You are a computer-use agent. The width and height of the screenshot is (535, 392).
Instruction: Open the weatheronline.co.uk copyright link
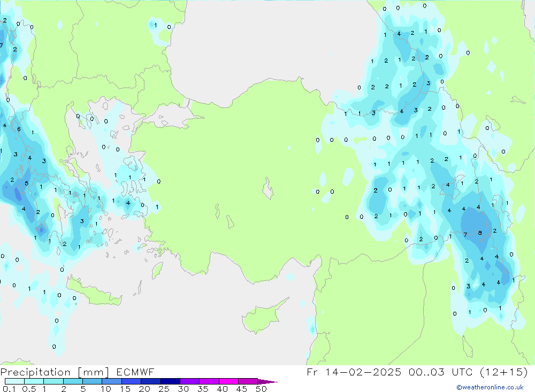point(490,387)
